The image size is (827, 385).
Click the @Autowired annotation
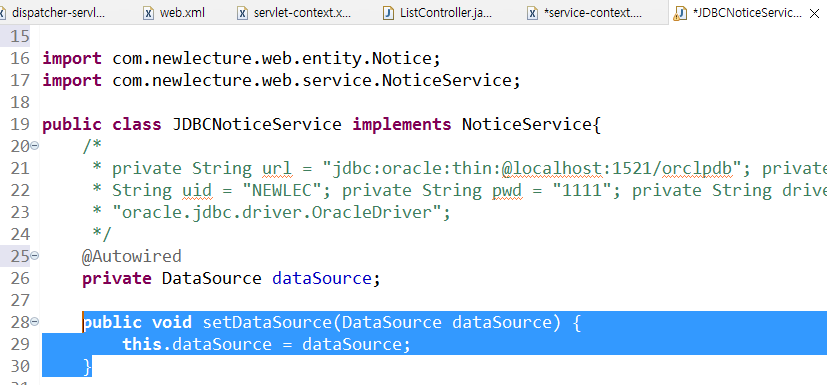(x=131, y=256)
